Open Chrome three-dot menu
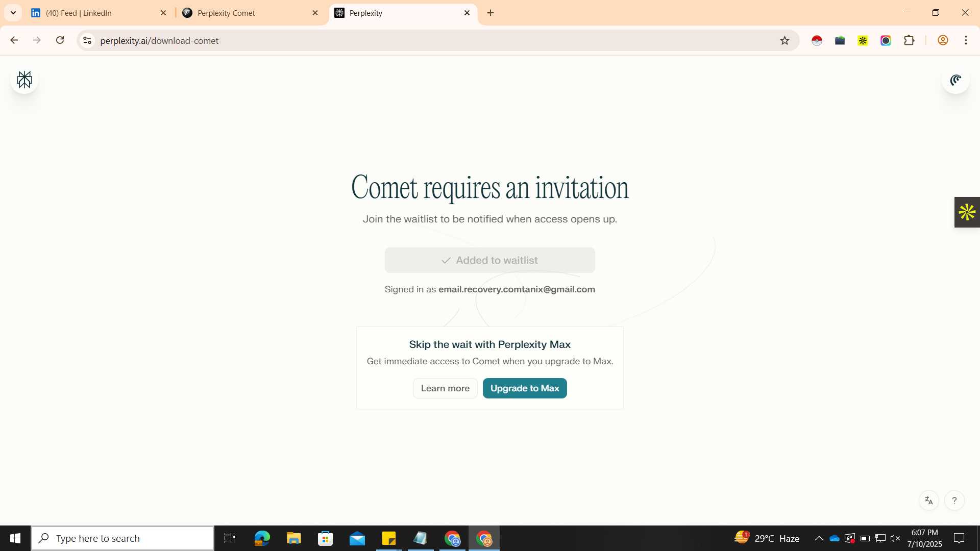This screenshot has width=980, height=551. (966, 40)
